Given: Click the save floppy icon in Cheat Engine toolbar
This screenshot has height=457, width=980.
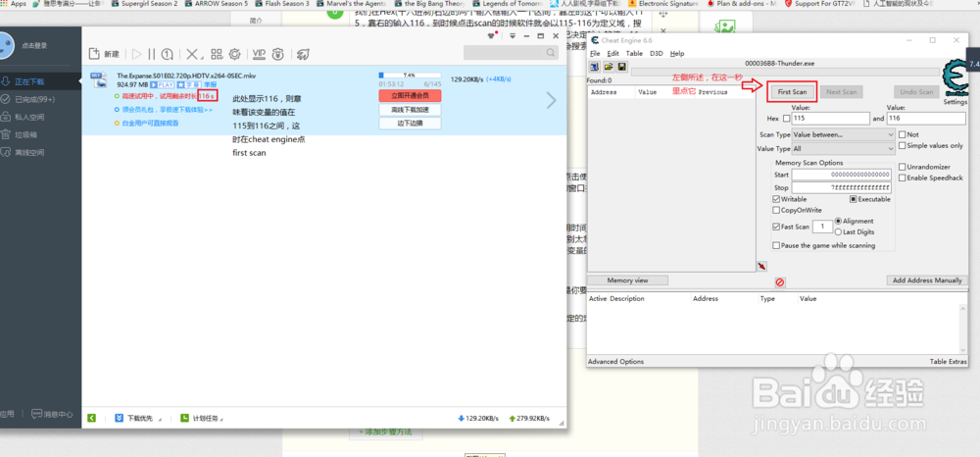Looking at the screenshot, I should (622, 67).
